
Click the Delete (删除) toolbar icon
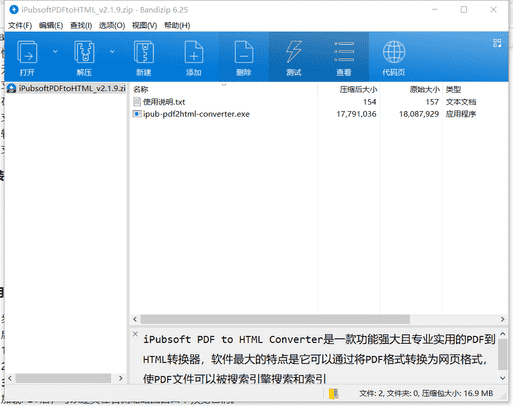(244, 52)
